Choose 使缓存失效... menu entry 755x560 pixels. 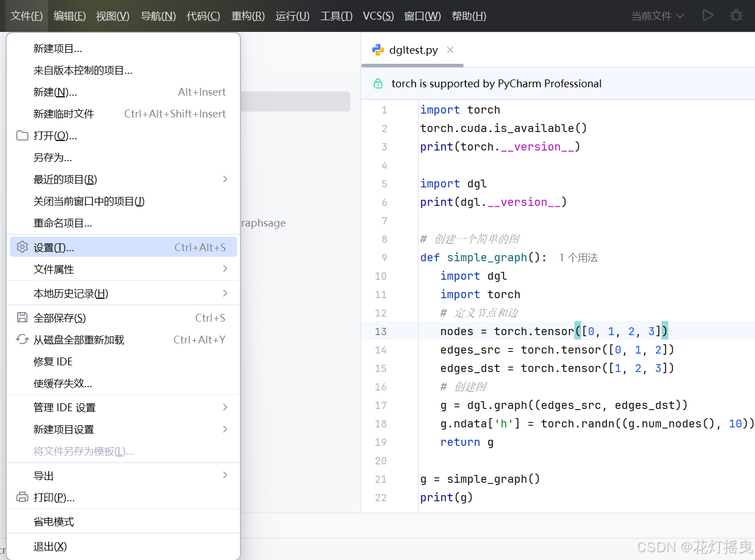(x=124, y=383)
